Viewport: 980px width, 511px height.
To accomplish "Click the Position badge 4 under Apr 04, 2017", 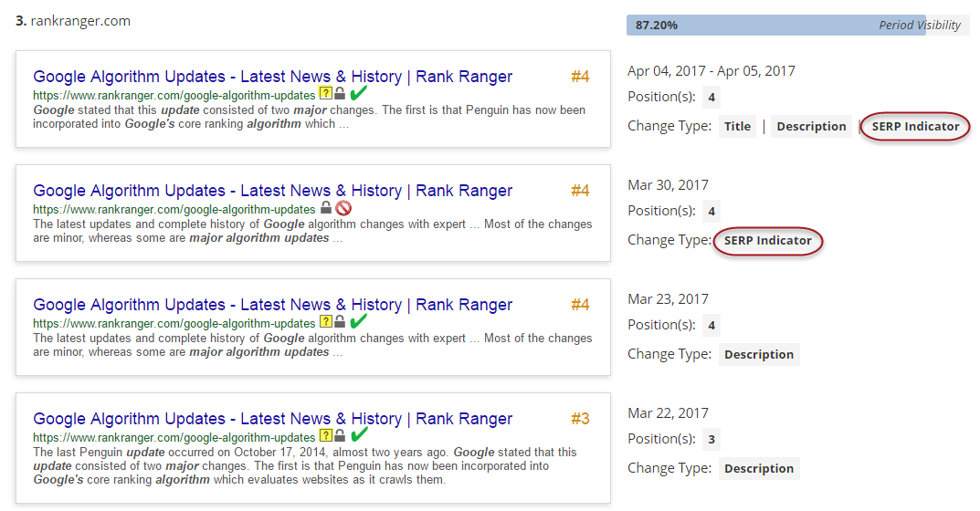I will pyautogui.click(x=711, y=97).
